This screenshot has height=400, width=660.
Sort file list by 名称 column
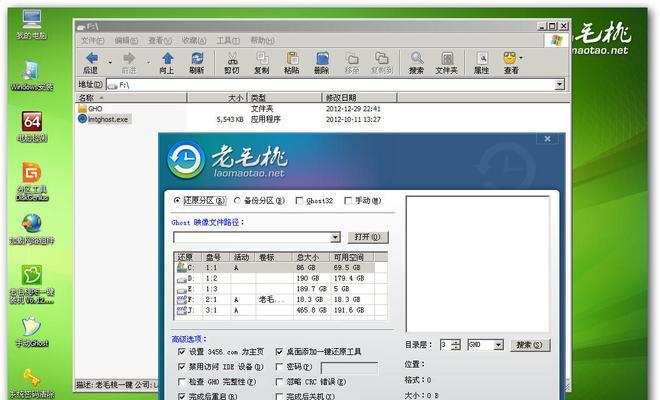[131, 98]
